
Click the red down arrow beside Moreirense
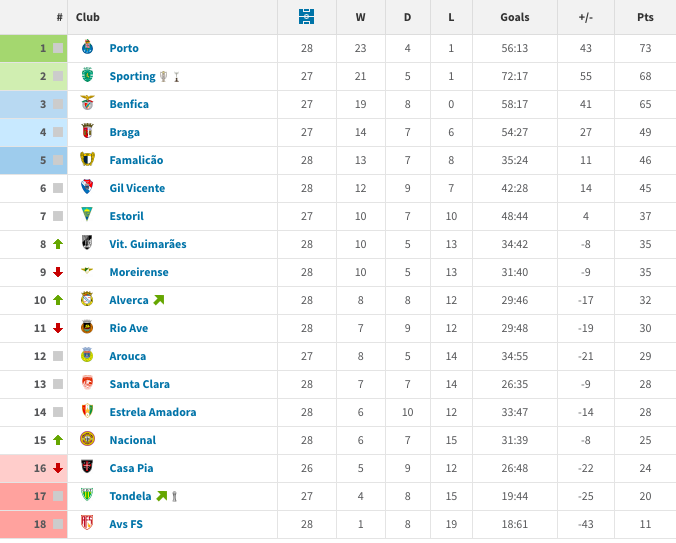[x=58, y=272]
